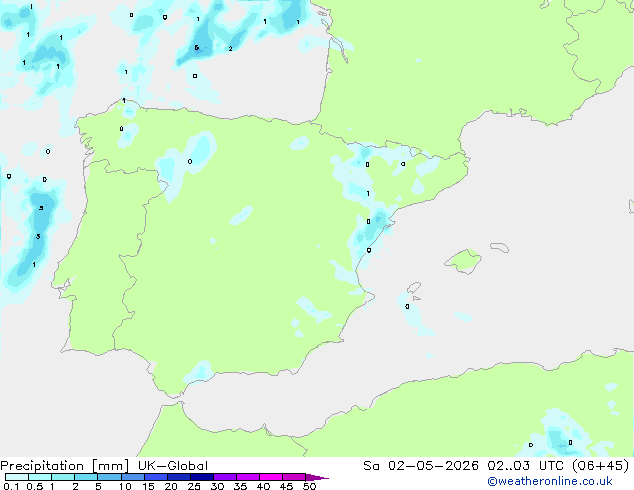Image resolution: width=634 pixels, height=490 pixels.
Task: Select the 40–45 mm magenta legend swatch
Action: [x=271, y=477]
